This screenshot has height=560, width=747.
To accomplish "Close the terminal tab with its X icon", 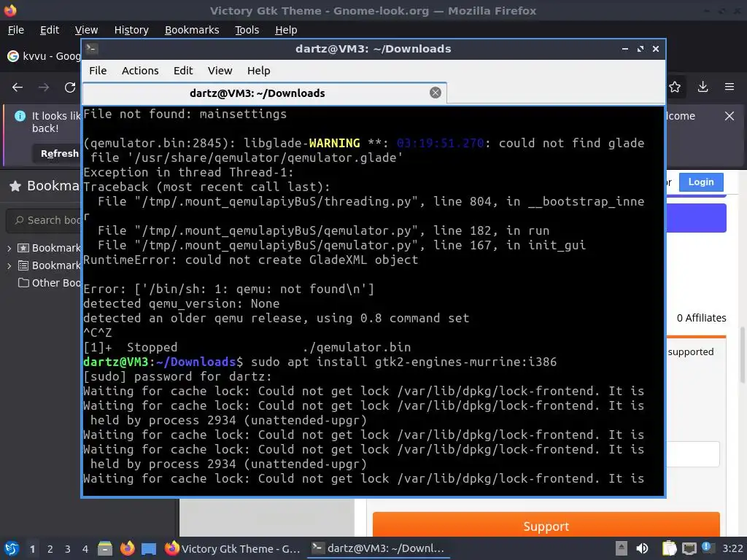I will click(x=435, y=93).
